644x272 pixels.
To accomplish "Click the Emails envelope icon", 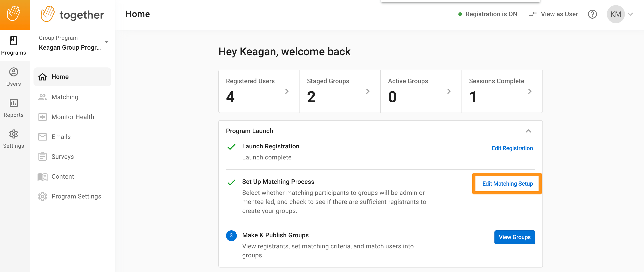I will click(x=42, y=137).
